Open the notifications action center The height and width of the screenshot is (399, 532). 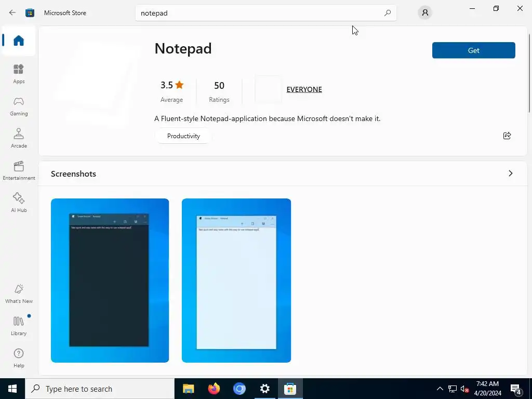516,389
